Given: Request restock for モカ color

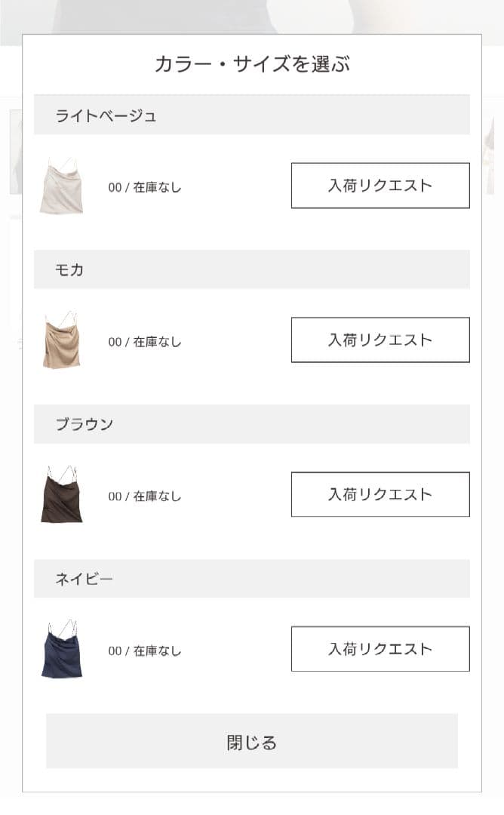Looking at the screenshot, I should (x=380, y=340).
